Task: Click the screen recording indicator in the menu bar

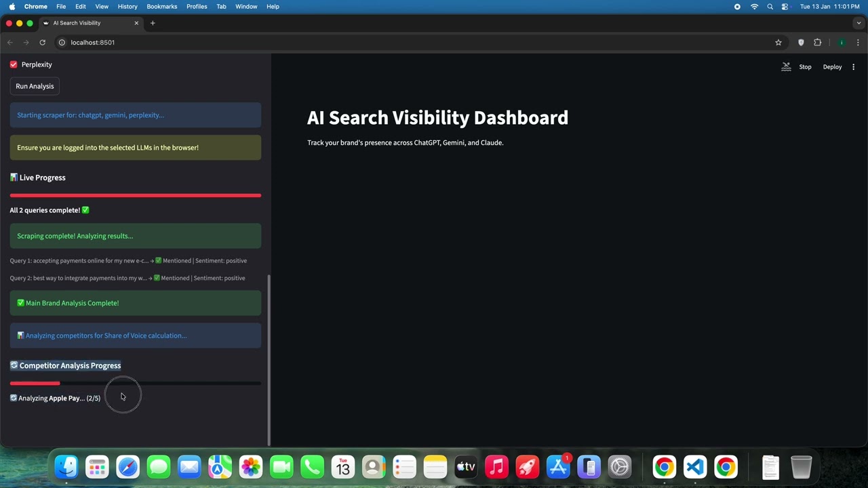Action: (737, 6)
